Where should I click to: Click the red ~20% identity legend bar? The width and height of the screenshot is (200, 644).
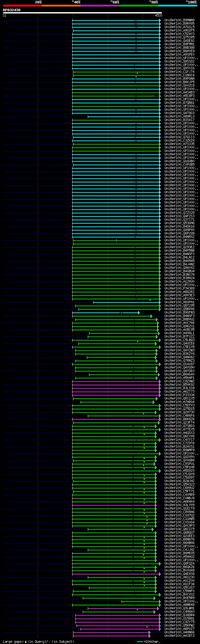(22, 6)
